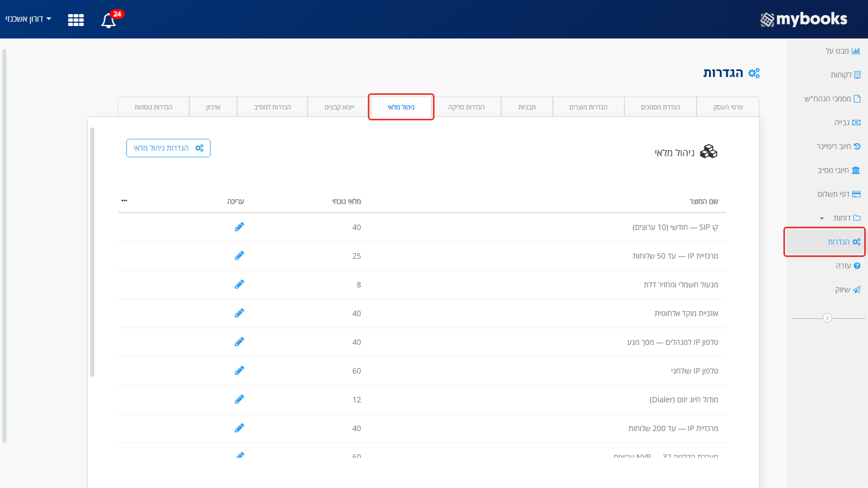Click the שם המוצר column header
Image resolution: width=868 pixels, height=488 pixels.
pos(704,201)
